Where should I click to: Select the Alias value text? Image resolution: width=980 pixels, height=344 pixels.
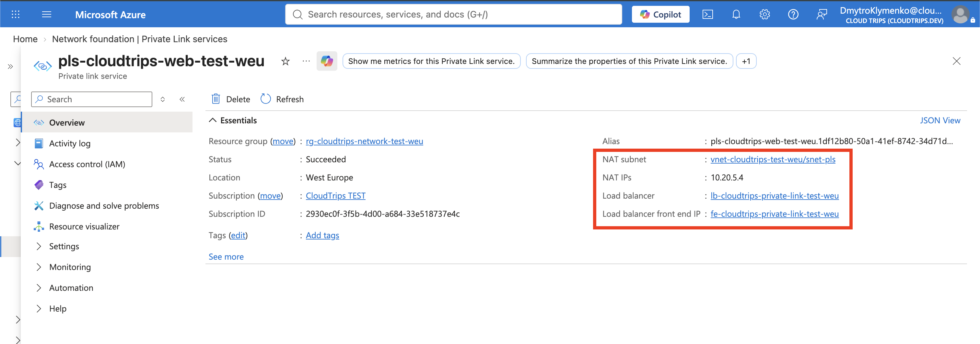point(832,141)
